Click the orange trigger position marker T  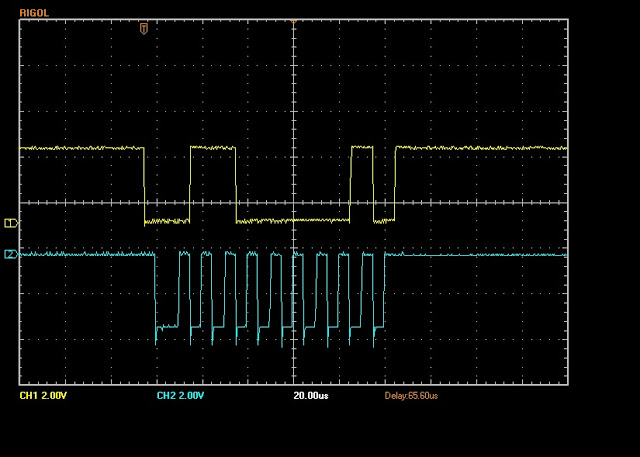(x=144, y=29)
